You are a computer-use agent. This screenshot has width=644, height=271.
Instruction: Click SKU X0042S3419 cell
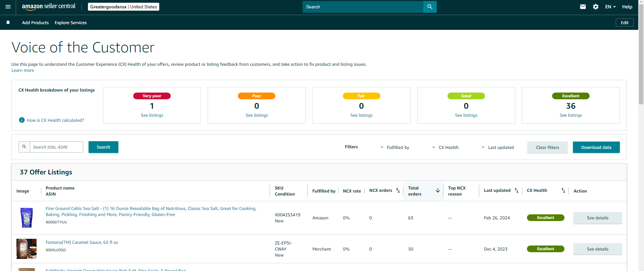[x=287, y=215]
